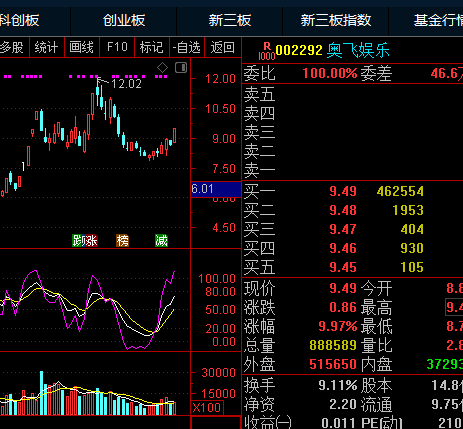Click the R 1000 margin trading badge

pos(267,51)
